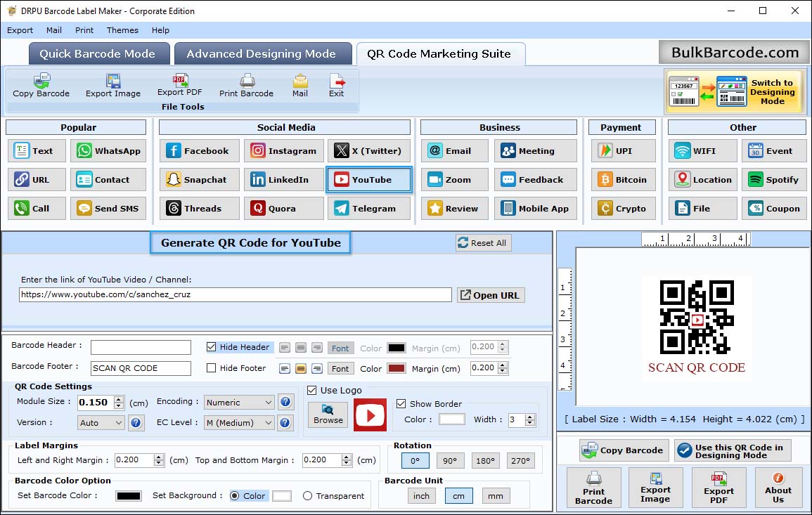This screenshot has width=812, height=515.
Task: Switch to Advanced Designing Mode tab
Action: (262, 54)
